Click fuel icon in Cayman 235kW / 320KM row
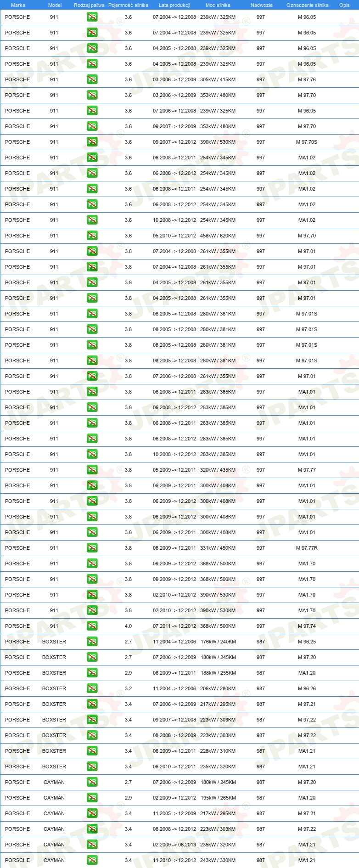Image resolution: width=359 pixels, height=868 pixels. (92, 845)
